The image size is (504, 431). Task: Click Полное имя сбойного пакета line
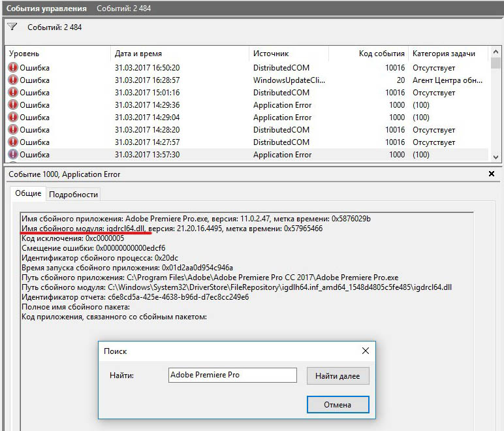(76, 307)
